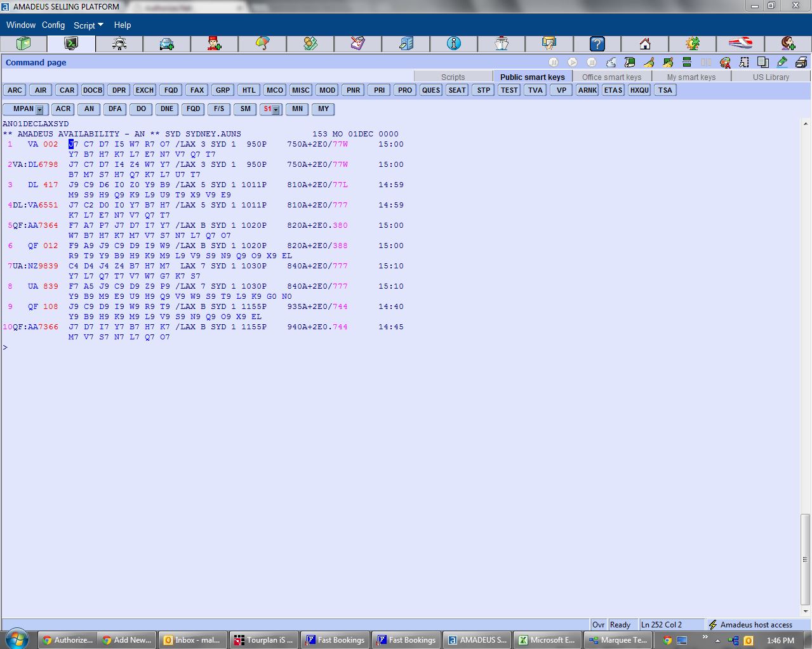Open the US Library tab
Screen dimensions: 812x649
coord(771,77)
